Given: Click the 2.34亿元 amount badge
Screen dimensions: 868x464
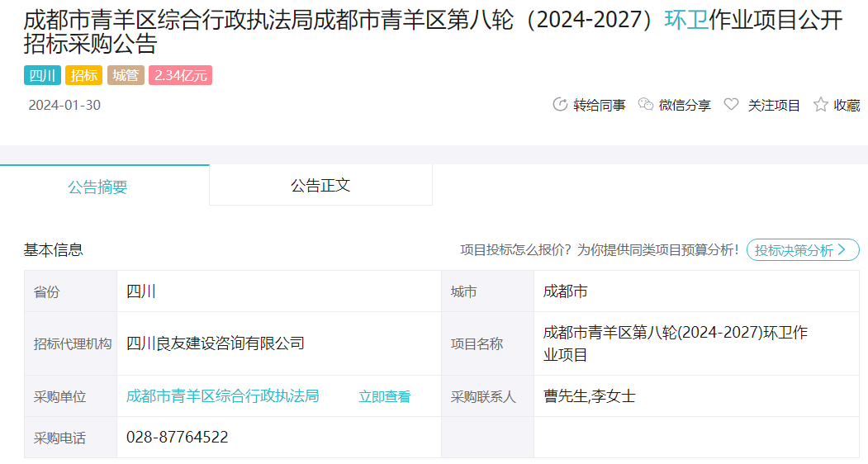Looking at the screenshot, I should click(x=181, y=75).
